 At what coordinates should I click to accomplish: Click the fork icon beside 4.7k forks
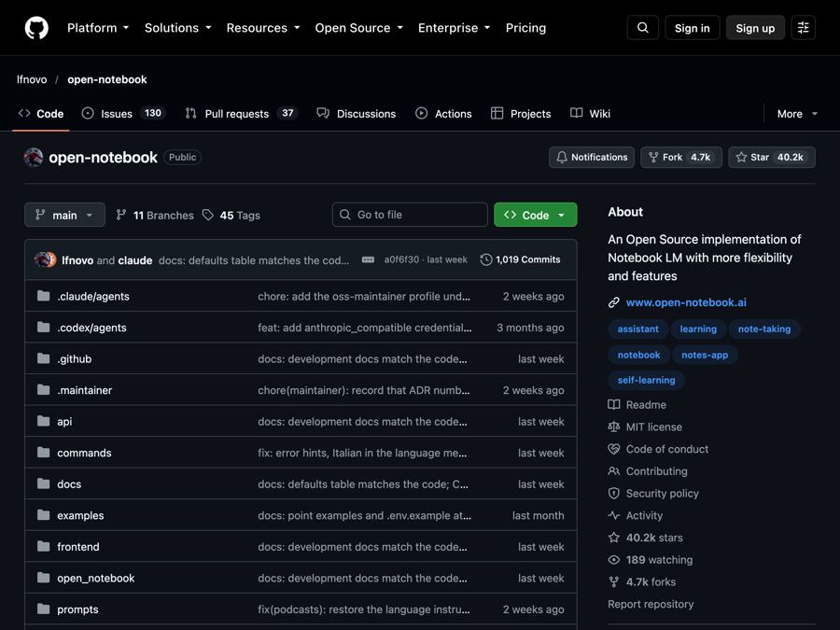click(614, 581)
